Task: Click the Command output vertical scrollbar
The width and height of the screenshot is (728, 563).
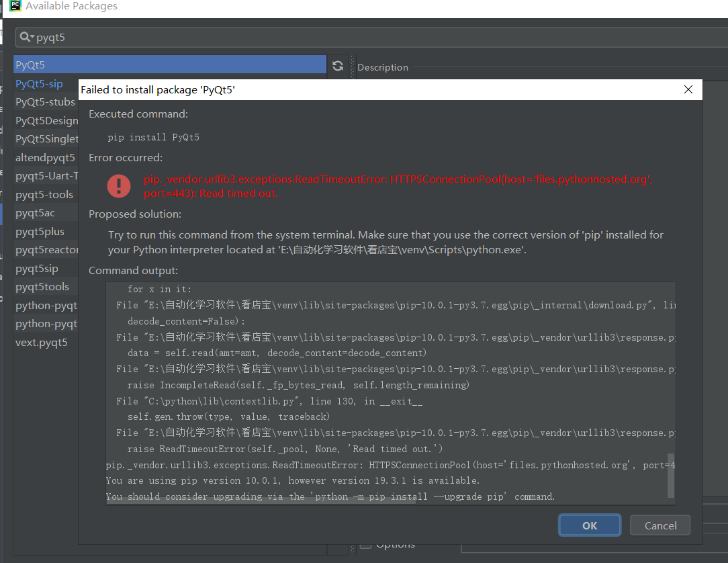Action: [671, 476]
